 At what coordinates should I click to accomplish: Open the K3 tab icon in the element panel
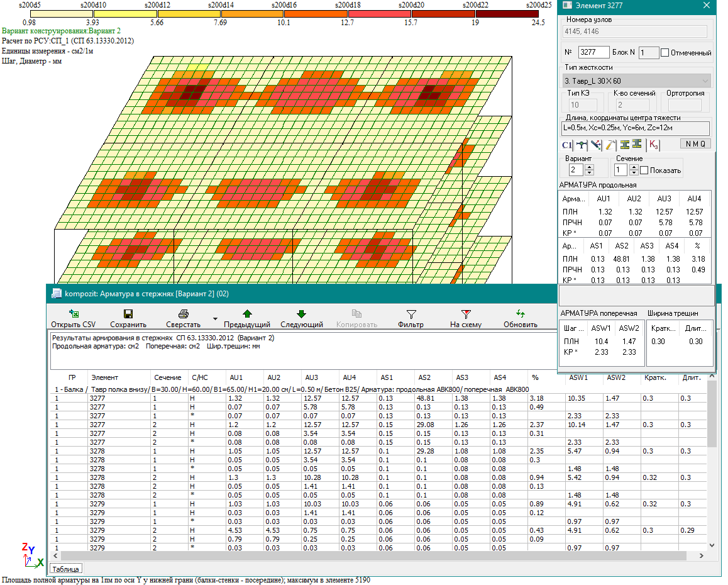click(x=654, y=145)
